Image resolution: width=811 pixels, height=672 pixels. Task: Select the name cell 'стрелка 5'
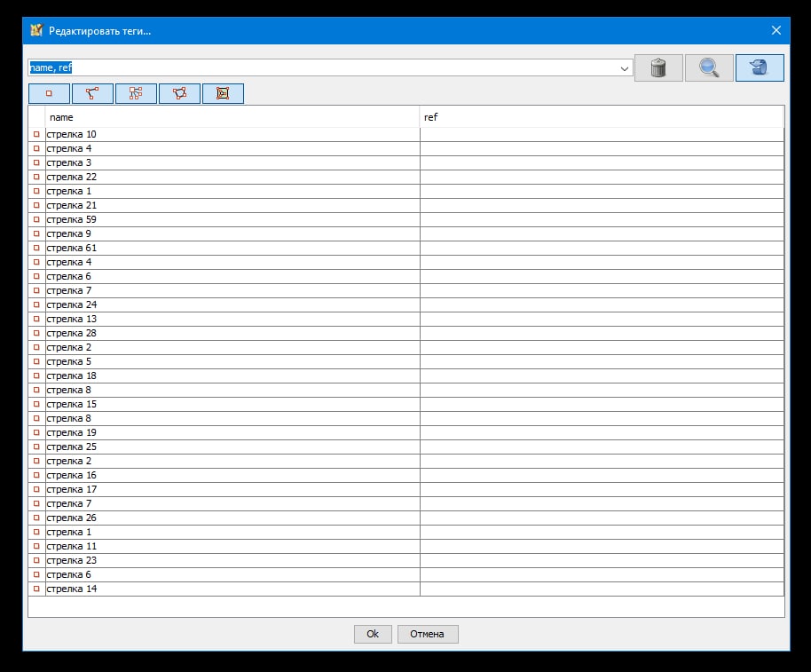(x=232, y=361)
